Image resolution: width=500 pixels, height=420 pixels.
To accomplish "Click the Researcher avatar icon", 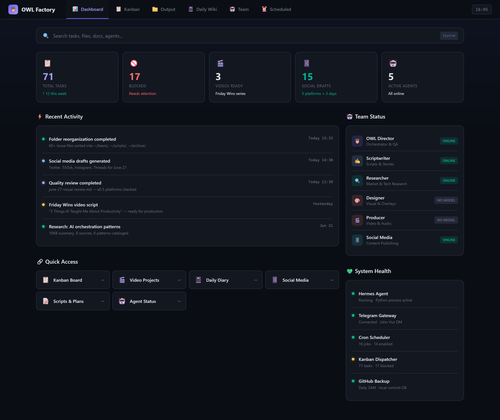I will pyautogui.click(x=357, y=181).
